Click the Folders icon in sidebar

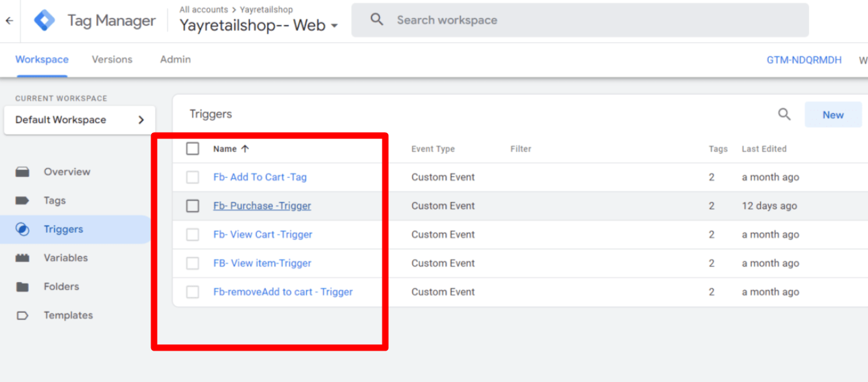(22, 286)
